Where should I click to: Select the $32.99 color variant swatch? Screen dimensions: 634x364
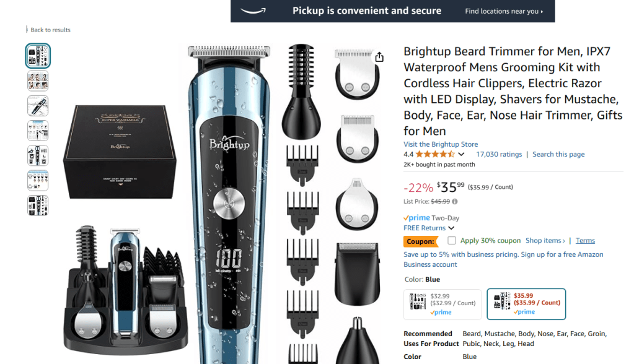pyautogui.click(x=442, y=304)
